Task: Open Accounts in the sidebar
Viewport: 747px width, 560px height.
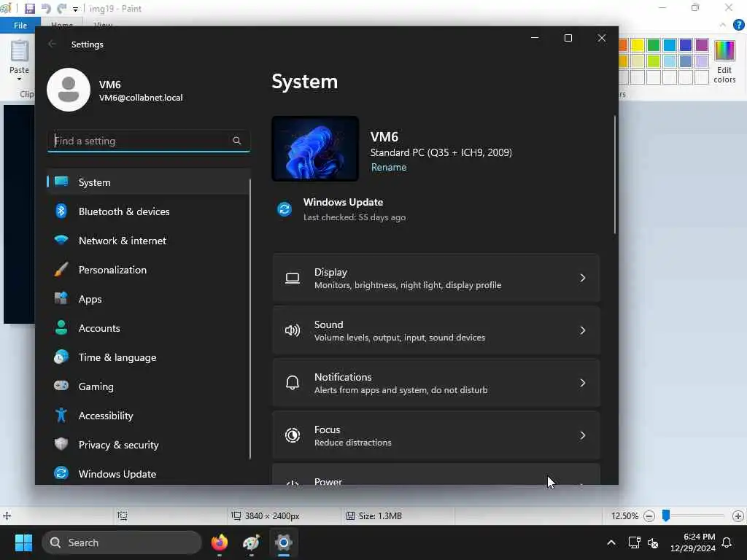Action: tap(148, 328)
